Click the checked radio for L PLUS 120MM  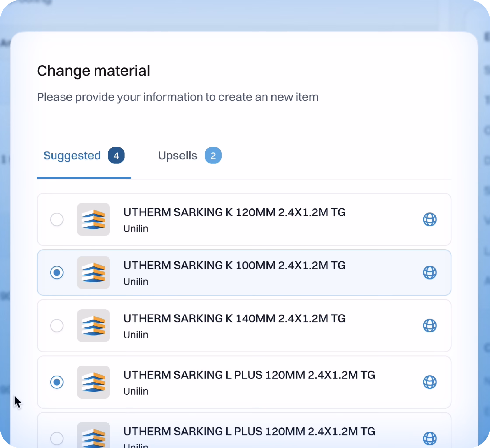pos(57,382)
